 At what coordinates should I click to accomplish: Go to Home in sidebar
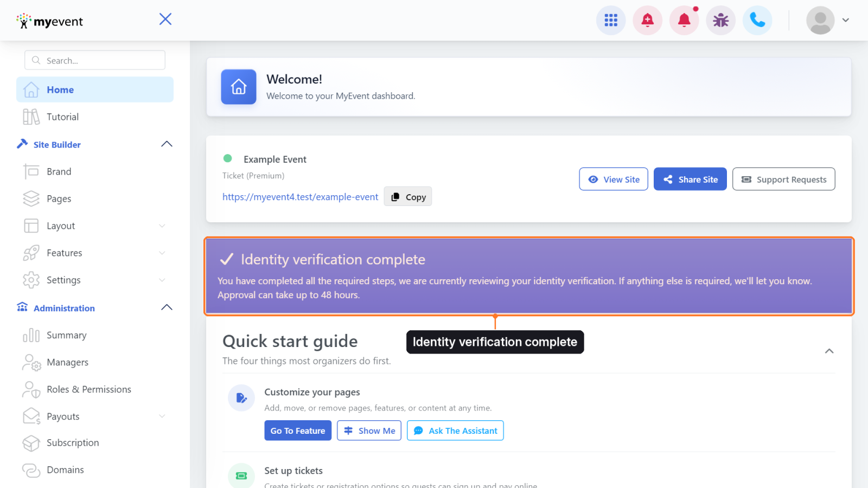95,89
